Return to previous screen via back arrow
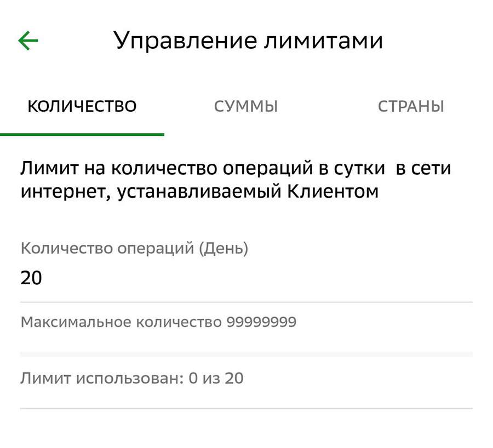The image size is (493, 448). (x=29, y=39)
